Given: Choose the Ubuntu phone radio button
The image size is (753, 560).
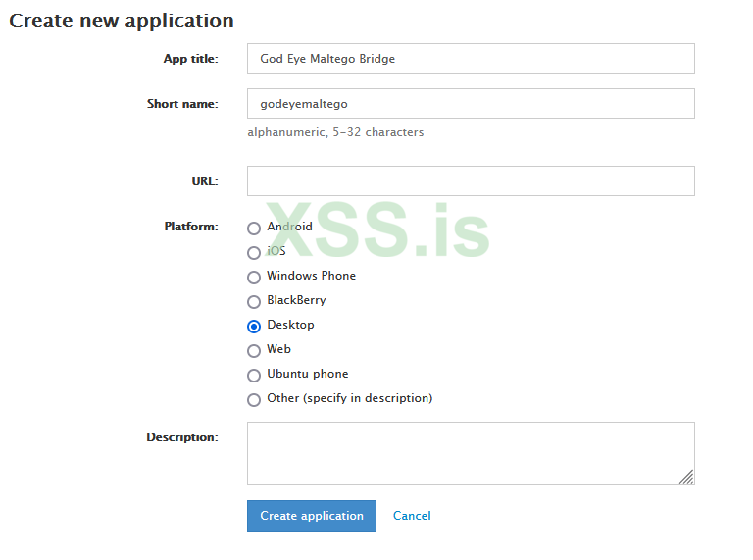Looking at the screenshot, I should [x=254, y=375].
